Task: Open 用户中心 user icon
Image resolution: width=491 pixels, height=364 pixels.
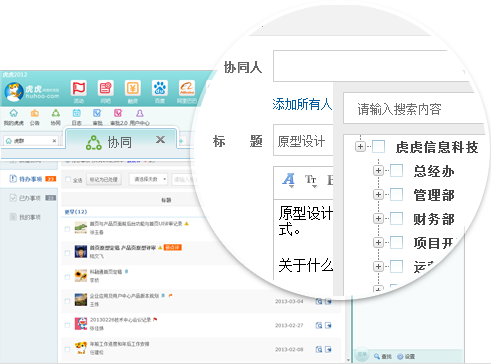Action: click(140, 113)
